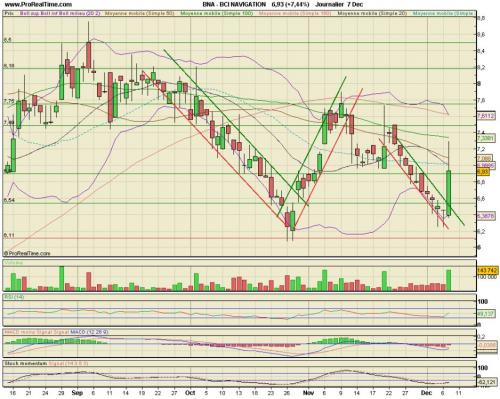Click the 7,089 value tag

click(484, 159)
